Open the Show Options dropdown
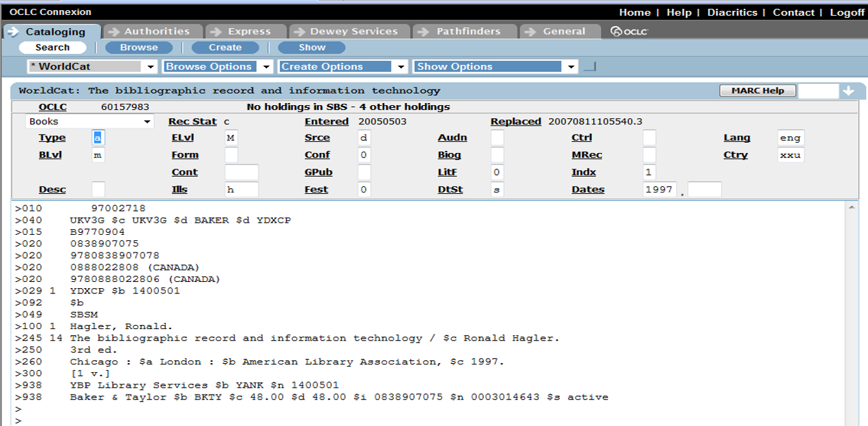This screenshot has height=426, width=868. (x=570, y=67)
